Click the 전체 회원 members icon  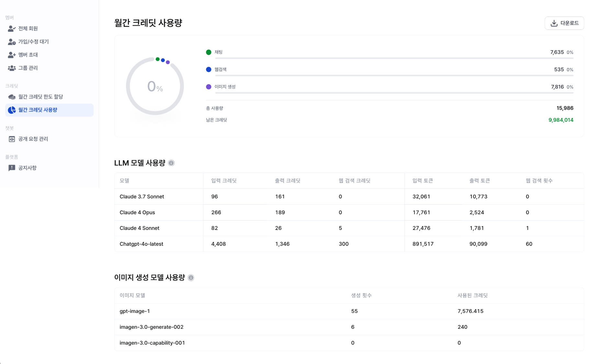[x=12, y=28]
